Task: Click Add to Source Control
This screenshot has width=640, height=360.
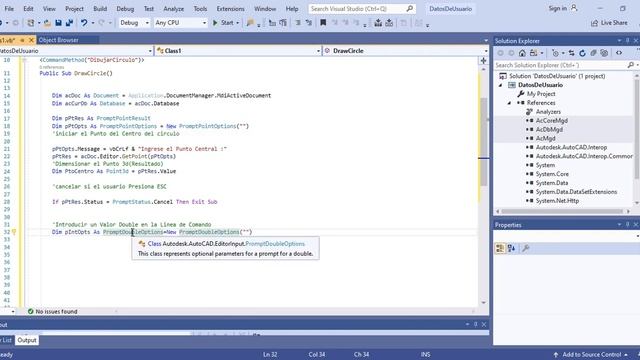Action: point(591,355)
